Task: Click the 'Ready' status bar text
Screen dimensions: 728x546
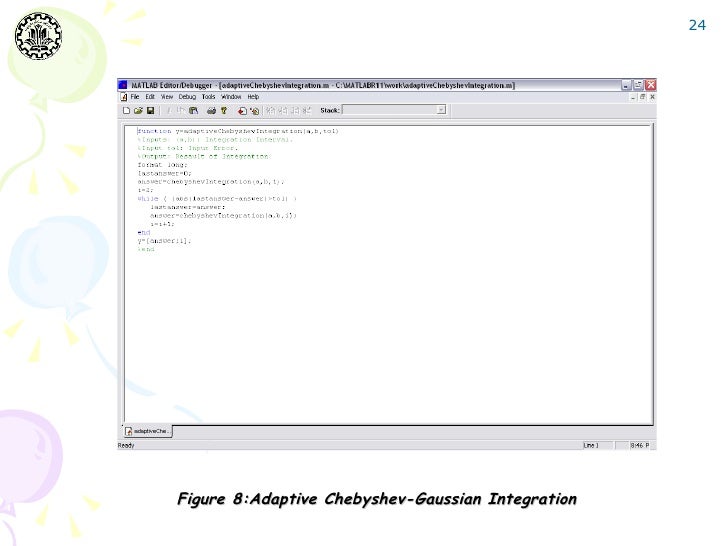Action: tap(126, 445)
